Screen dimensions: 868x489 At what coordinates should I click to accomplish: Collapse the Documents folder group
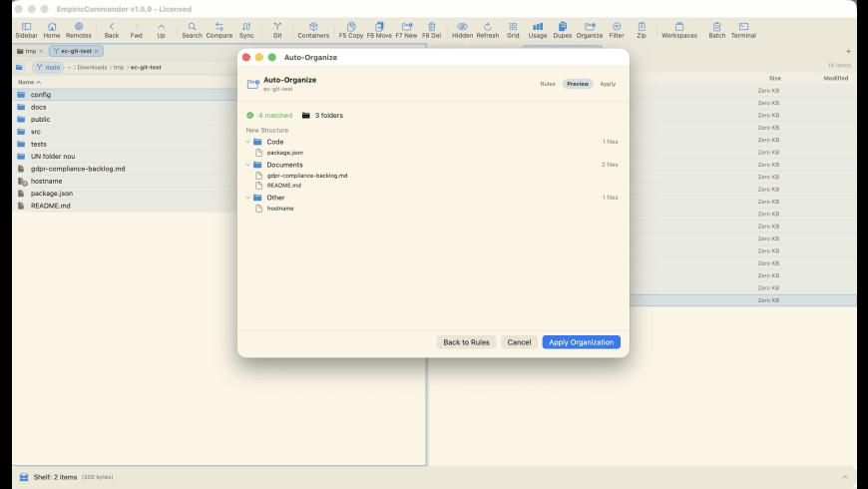(x=248, y=165)
